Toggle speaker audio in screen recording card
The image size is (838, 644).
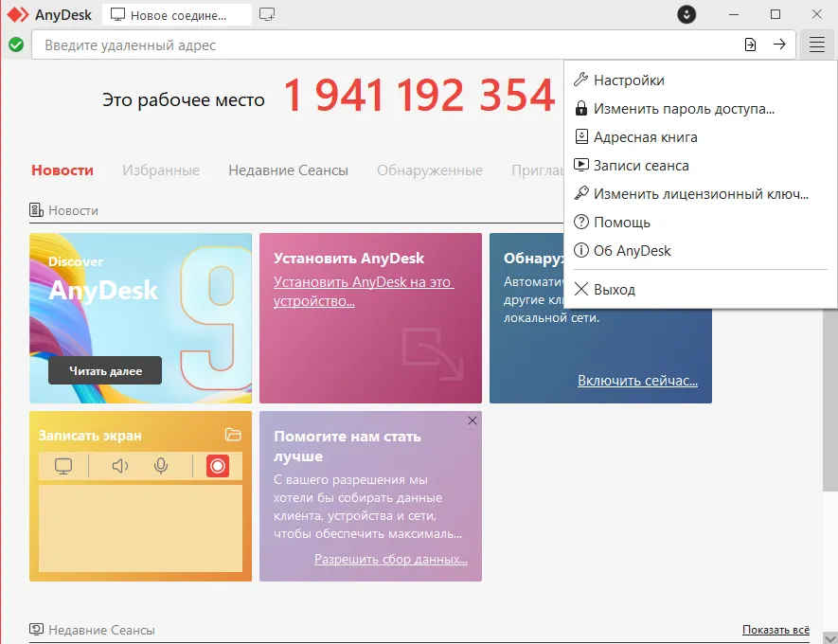click(120, 466)
